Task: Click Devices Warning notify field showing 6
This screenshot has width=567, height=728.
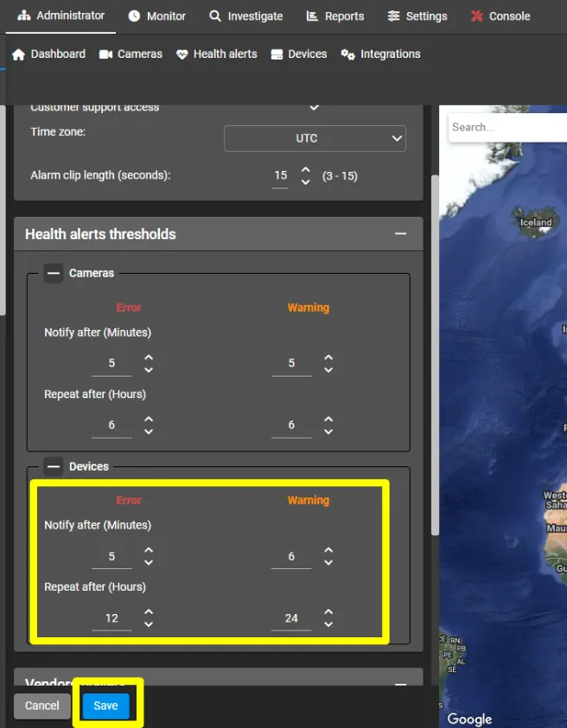Action: 291,557
